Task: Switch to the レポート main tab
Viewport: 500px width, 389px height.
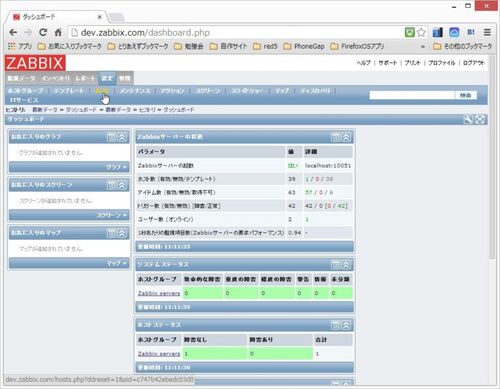Action: point(85,78)
